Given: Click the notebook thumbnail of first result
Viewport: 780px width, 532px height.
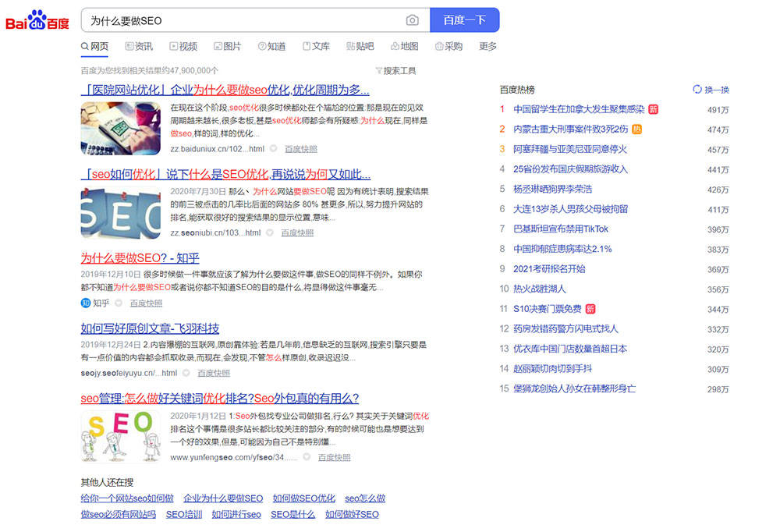Looking at the screenshot, I should point(121,129).
